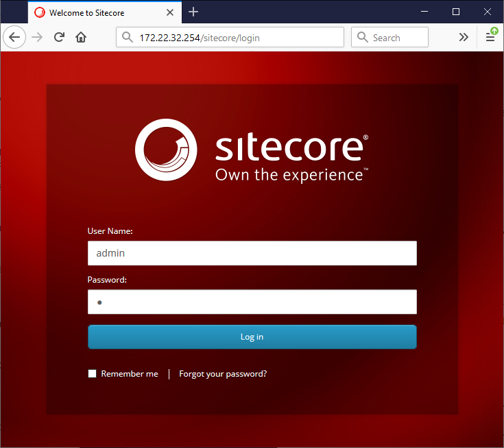Enable the Remember me checkbox
504x448 pixels.
[93, 374]
